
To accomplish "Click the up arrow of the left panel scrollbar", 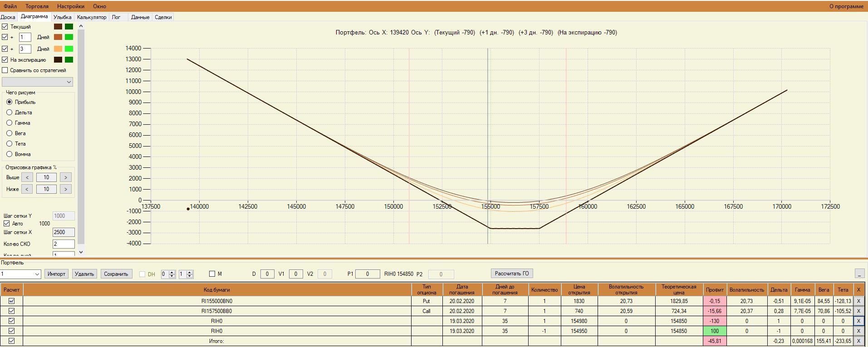I will pyautogui.click(x=81, y=26).
